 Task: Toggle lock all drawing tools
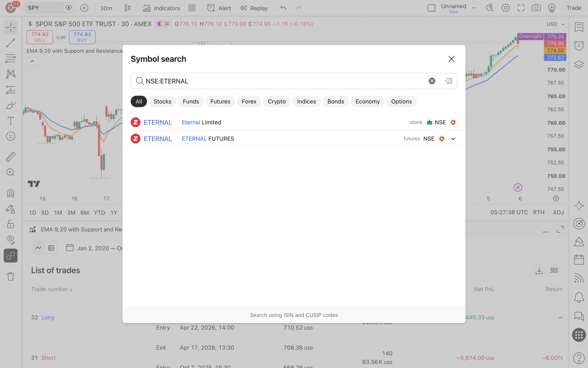pyautogui.click(x=11, y=224)
